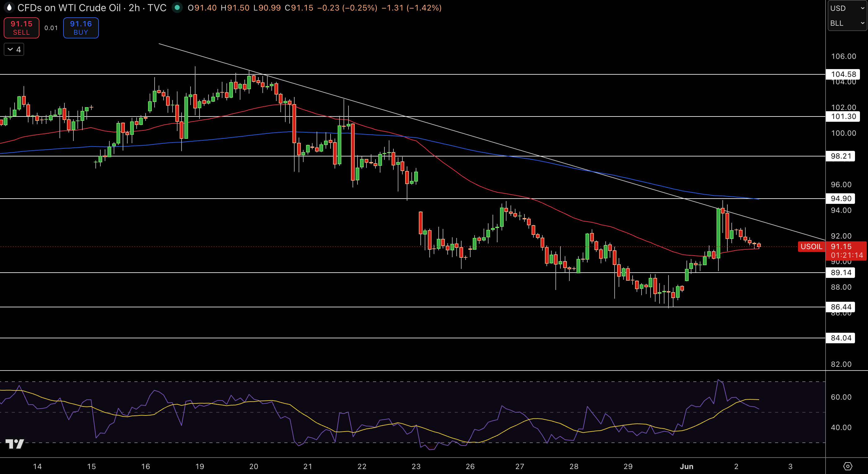This screenshot has width=868, height=474.
Task: Select the 104.58 horizontal line price label
Action: [843, 74]
